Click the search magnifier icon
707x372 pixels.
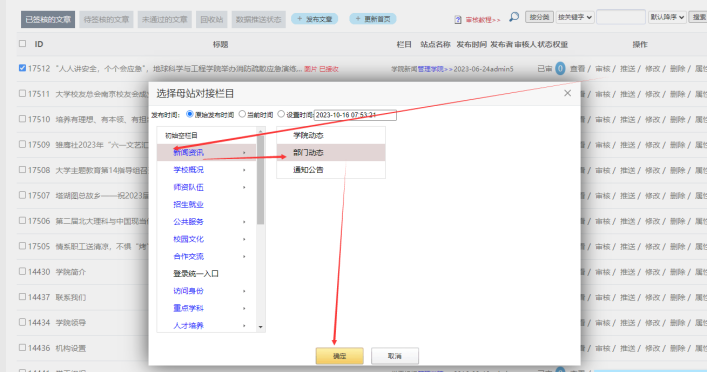click(x=514, y=17)
